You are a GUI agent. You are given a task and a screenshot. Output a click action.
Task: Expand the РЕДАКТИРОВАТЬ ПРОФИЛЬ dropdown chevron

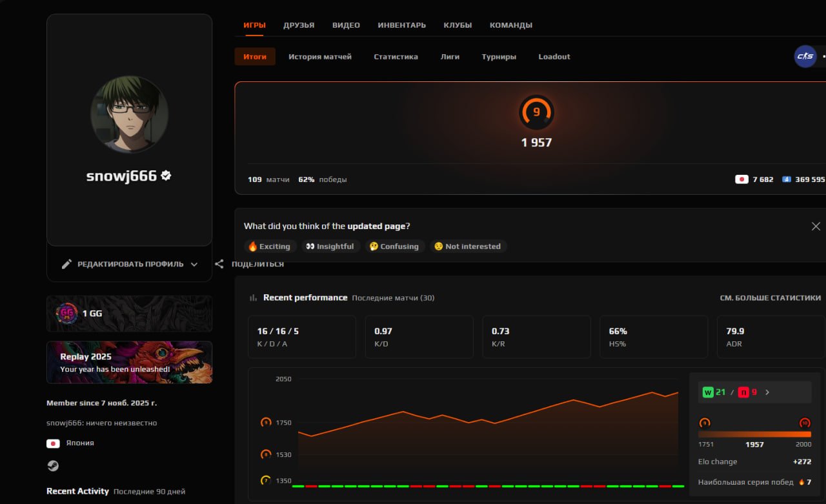(196, 264)
